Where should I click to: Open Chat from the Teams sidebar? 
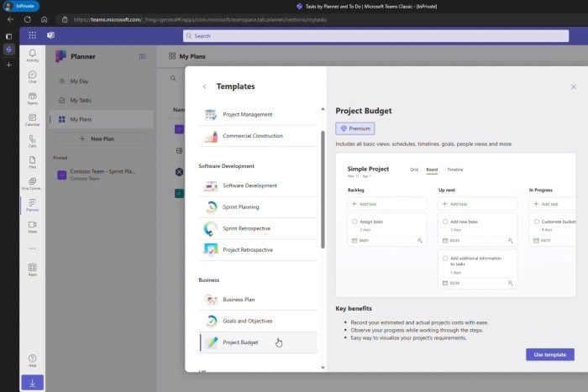point(32,76)
